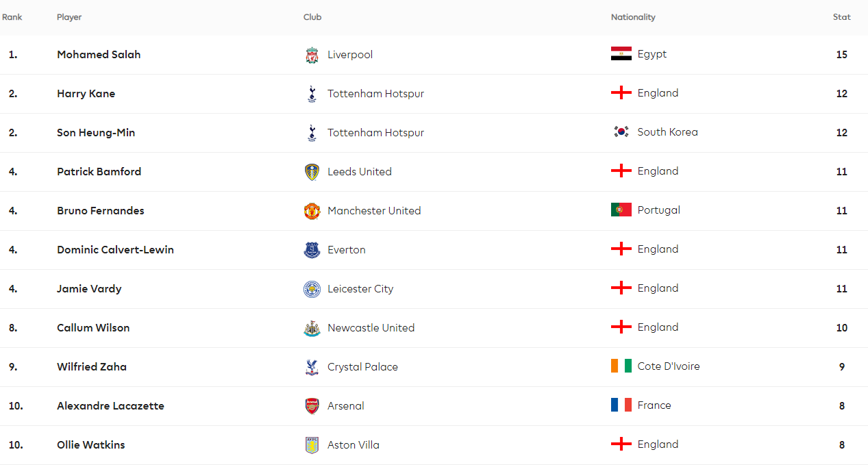The height and width of the screenshot is (465, 868).
Task: Click the Manchester United crest icon
Action: coord(312,211)
